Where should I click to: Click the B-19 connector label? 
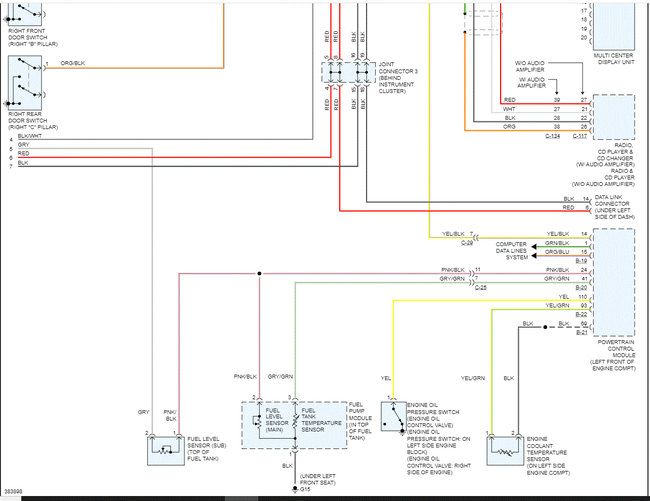click(x=582, y=261)
